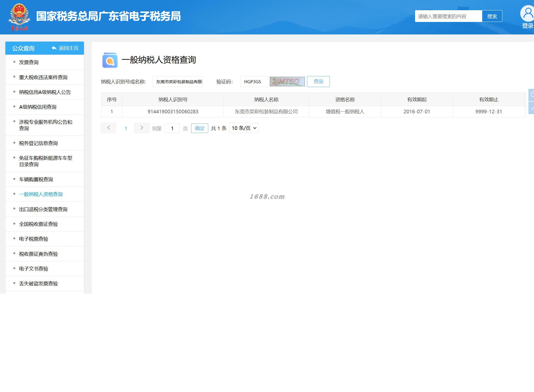This screenshot has height=392, width=534.
Task: Click the 验证码 input field
Action: (254, 82)
